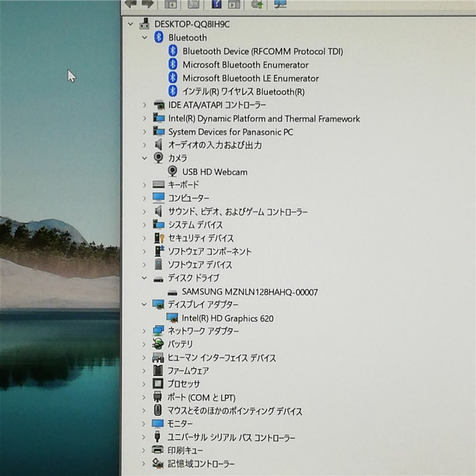Click the webcam icon beside USB HD Webcam
476x476 pixels.
tap(172, 171)
